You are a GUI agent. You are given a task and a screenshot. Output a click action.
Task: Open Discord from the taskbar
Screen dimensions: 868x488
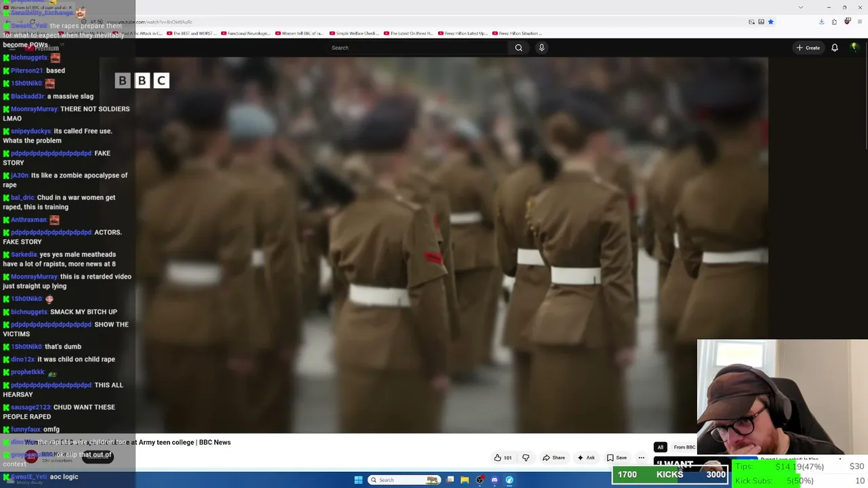[x=494, y=480]
